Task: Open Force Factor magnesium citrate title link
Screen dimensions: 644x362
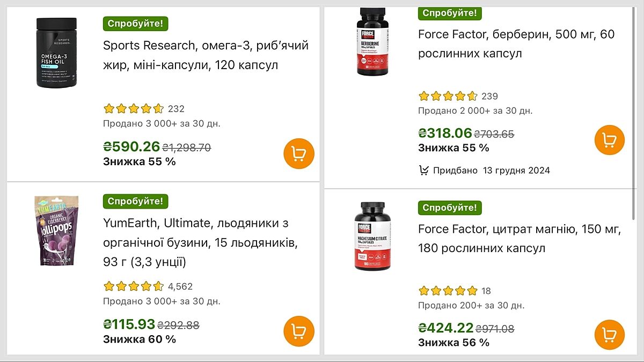Action: 519,239
